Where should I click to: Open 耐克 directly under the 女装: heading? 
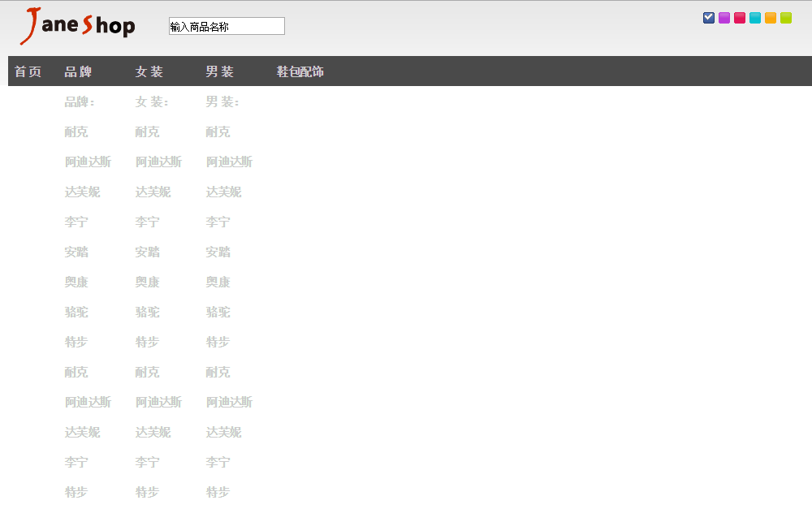(x=147, y=132)
